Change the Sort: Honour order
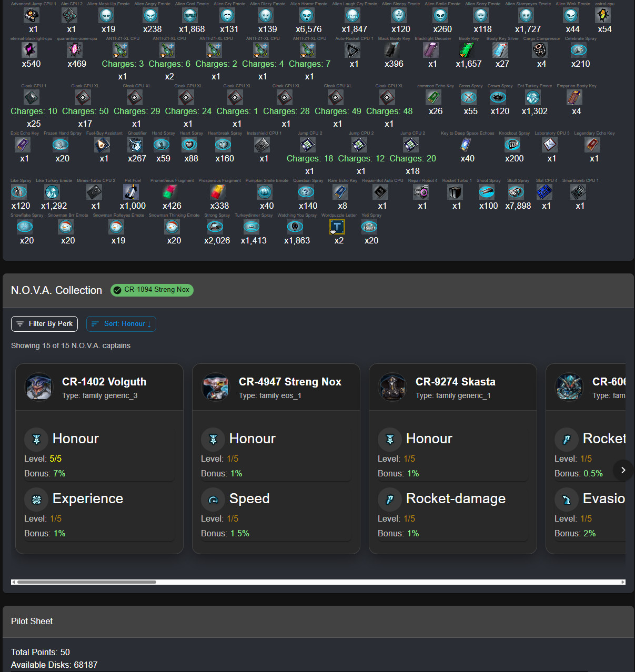 pyautogui.click(x=121, y=324)
